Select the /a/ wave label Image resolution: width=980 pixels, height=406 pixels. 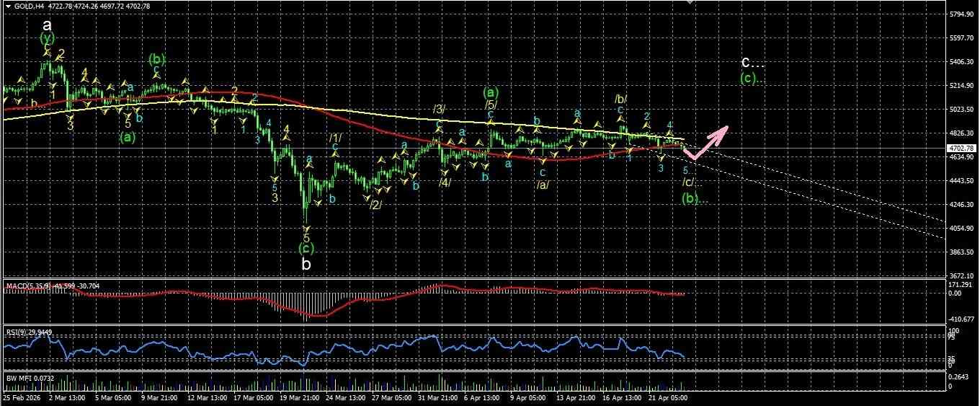543,185
